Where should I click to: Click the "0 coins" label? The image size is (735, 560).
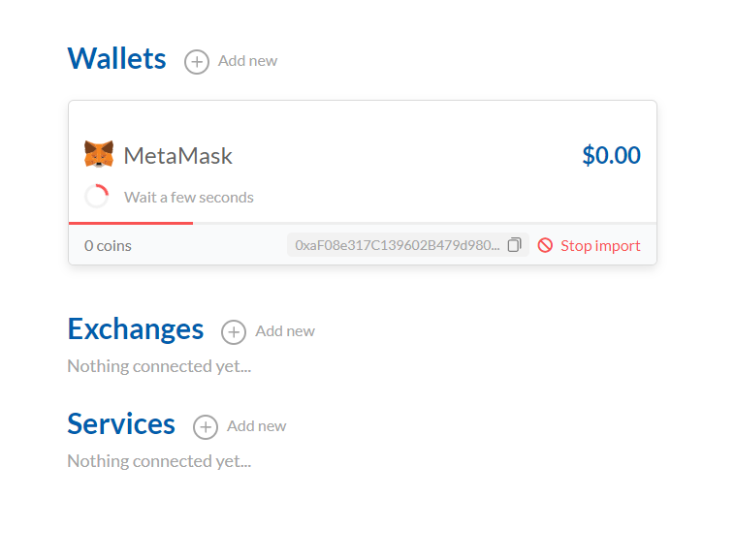[108, 246]
